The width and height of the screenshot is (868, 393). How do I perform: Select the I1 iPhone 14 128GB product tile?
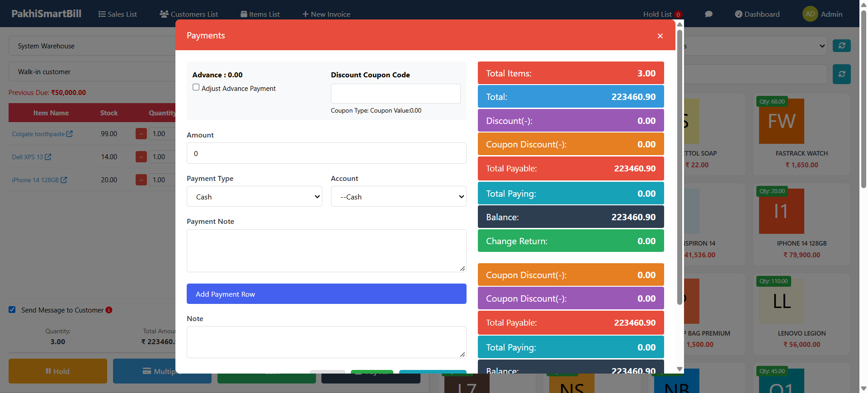click(x=802, y=224)
